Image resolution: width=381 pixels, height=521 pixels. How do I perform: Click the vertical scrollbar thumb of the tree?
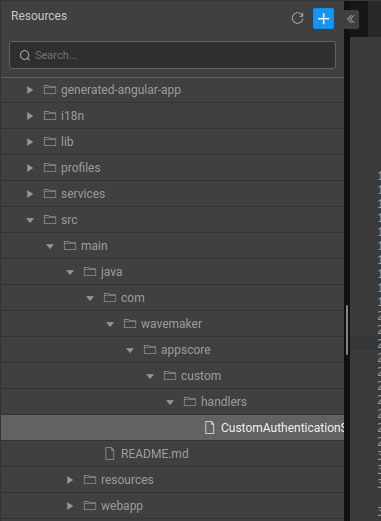pos(347,330)
